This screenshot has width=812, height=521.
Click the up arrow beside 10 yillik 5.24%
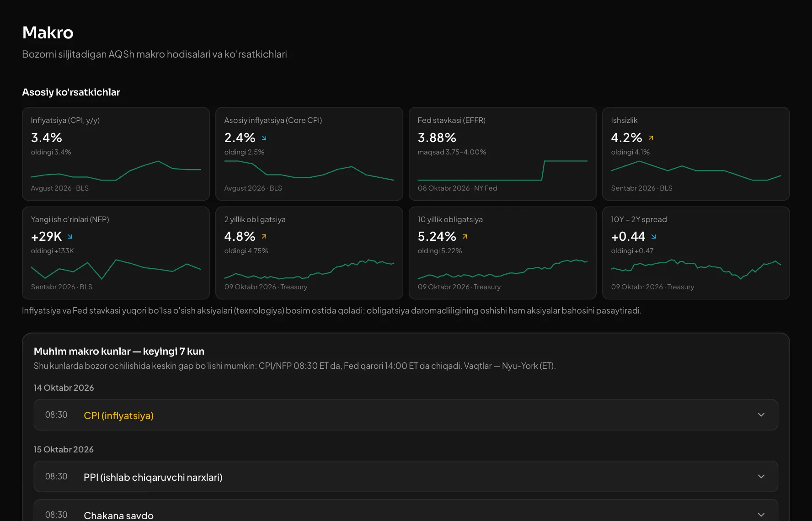465,236
